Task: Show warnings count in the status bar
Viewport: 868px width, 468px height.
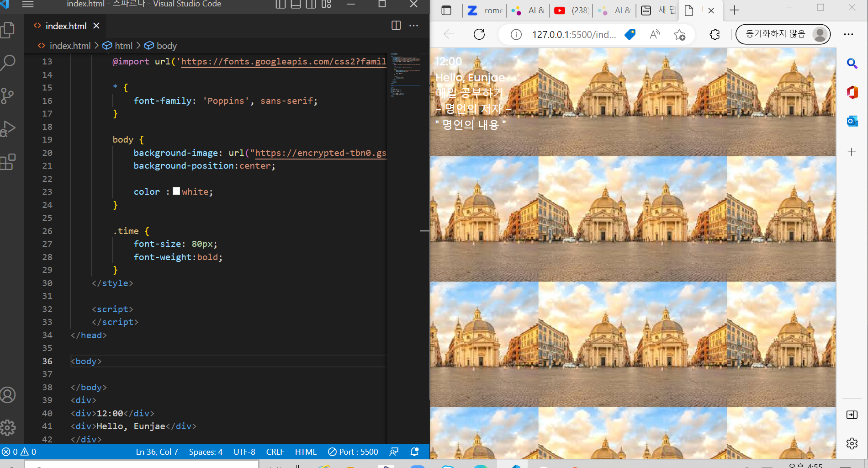Action: (x=28, y=452)
